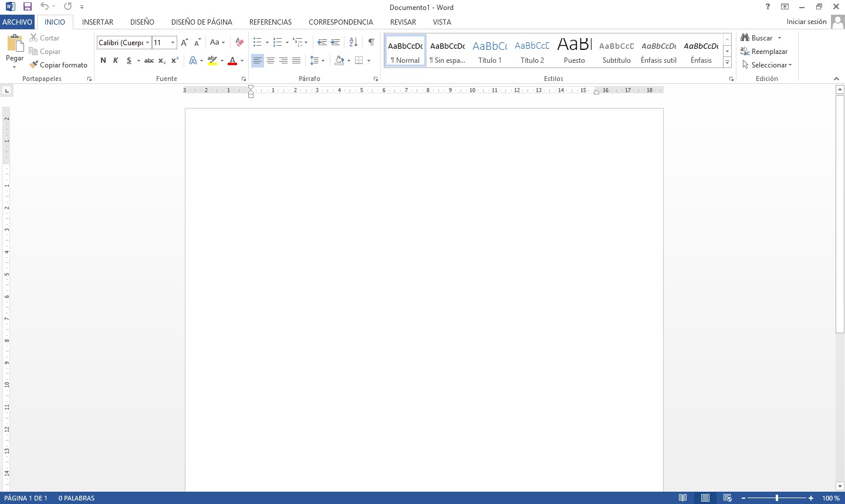The image size is (845, 504).
Task: Sort text with the A-Z sort icon
Action: coord(353,42)
